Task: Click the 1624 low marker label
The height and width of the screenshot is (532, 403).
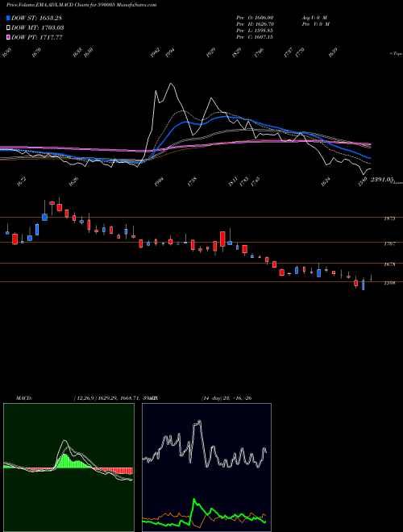Action: [326, 182]
